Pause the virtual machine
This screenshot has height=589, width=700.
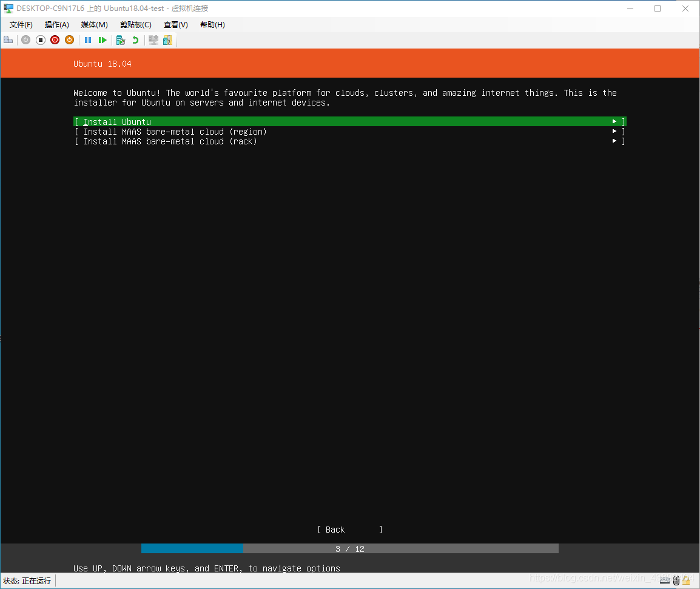(88, 40)
